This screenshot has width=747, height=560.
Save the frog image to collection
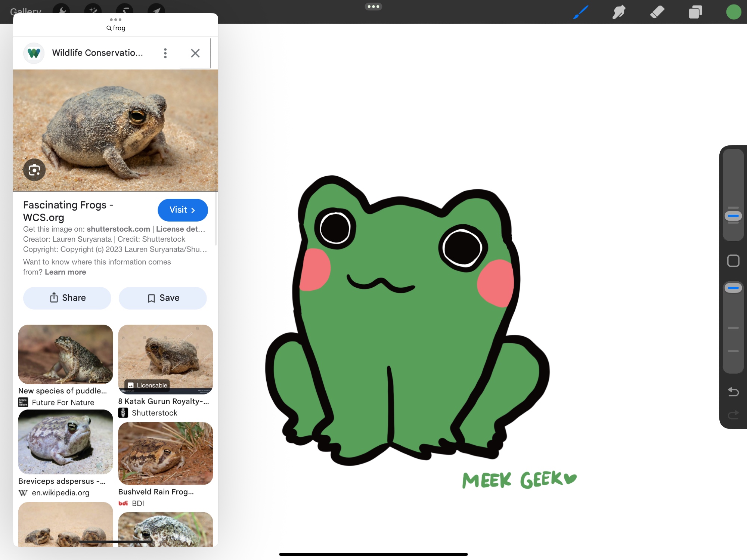click(163, 298)
